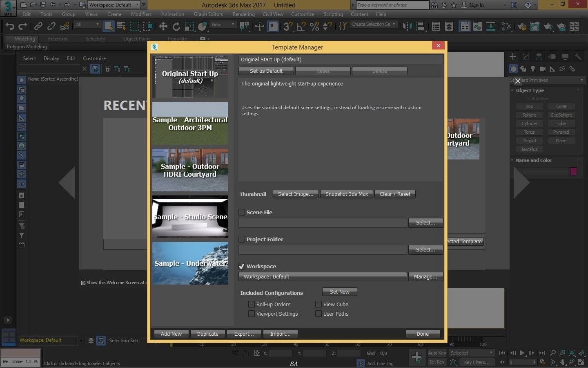The width and height of the screenshot is (588, 368).
Task: Open the Workspace: Default dropdown in Template Manager
Action: [x=323, y=277]
